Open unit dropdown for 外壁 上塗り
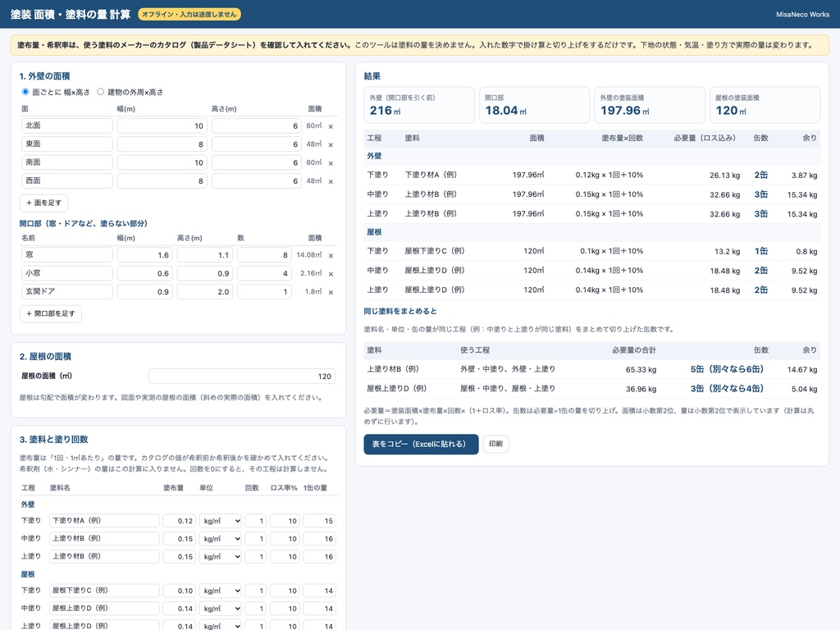The height and width of the screenshot is (630, 840). [x=220, y=557]
